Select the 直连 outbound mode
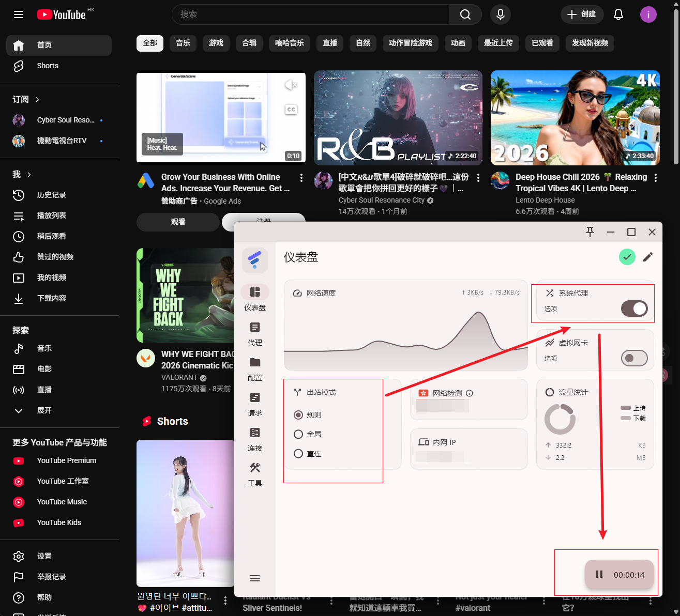The height and width of the screenshot is (616, 680). pos(298,454)
